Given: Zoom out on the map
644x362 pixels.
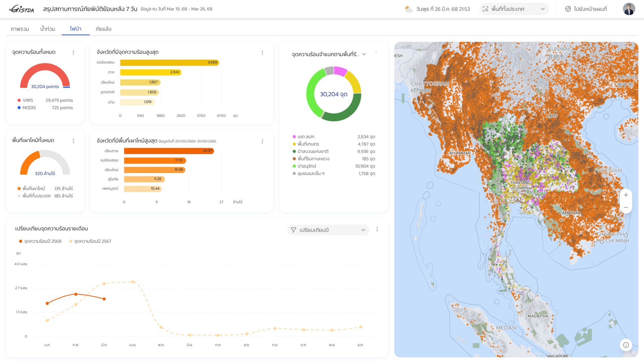Looking at the screenshot, I should pyautogui.click(x=626, y=207).
